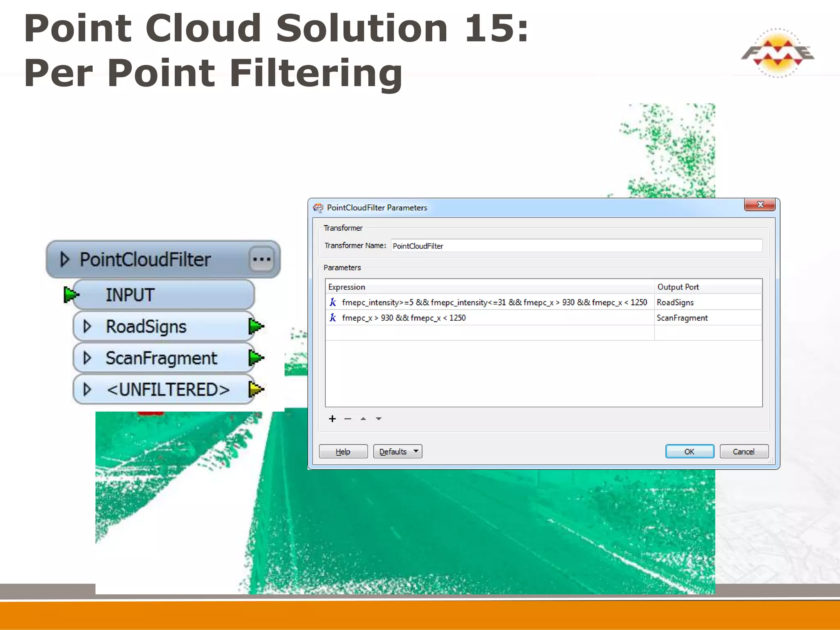Click the Expression column header

click(490, 287)
